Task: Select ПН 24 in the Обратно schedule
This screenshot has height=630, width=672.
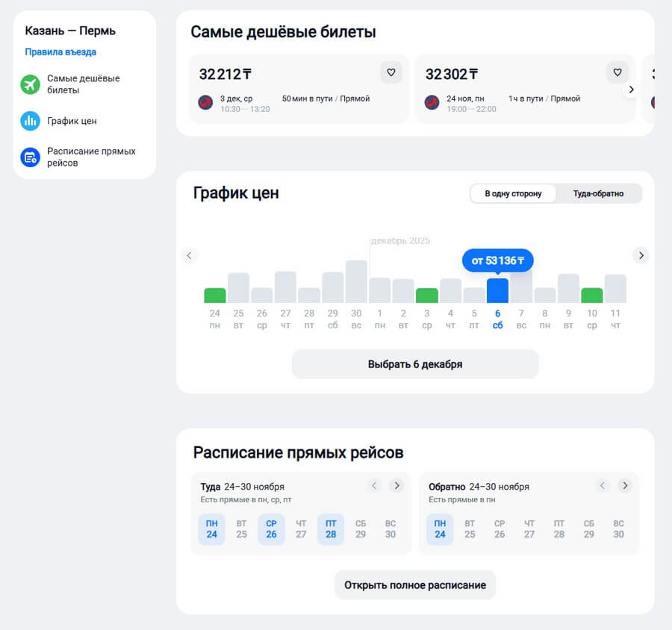Action: pos(440,529)
